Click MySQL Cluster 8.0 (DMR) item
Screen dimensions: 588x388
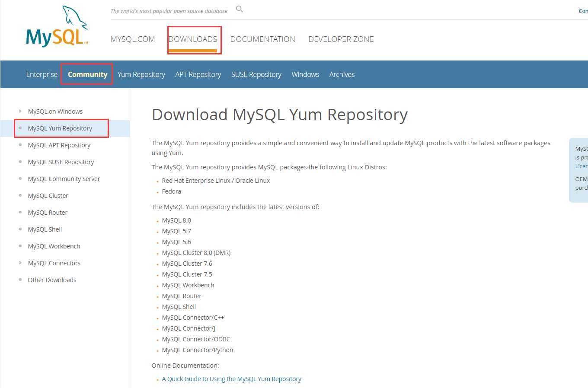(x=196, y=253)
